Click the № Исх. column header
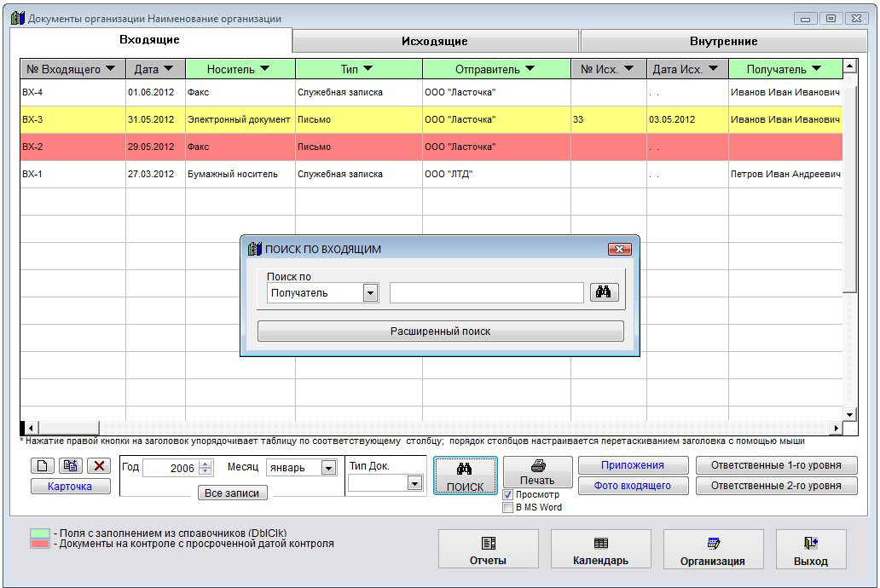The image size is (880, 588). point(609,69)
